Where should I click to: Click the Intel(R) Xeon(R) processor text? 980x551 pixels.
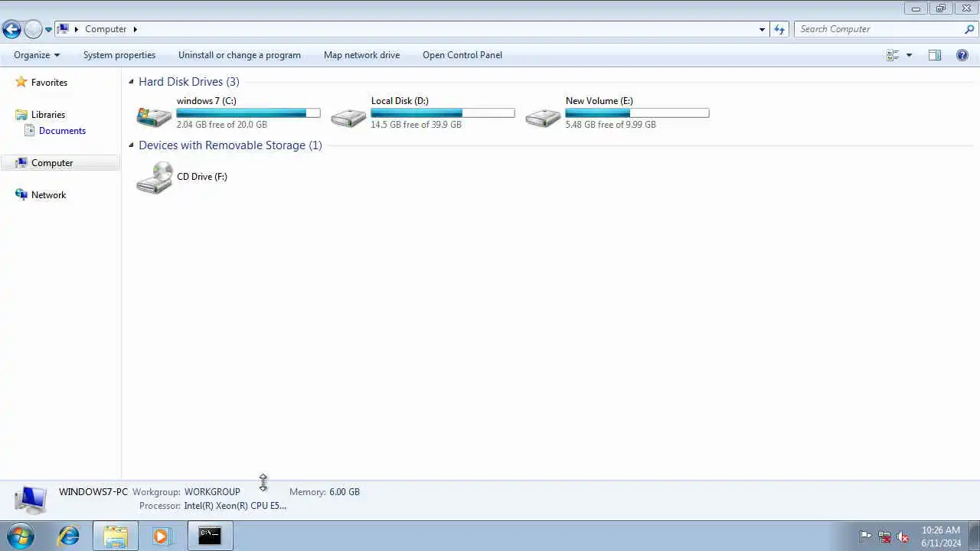235,506
